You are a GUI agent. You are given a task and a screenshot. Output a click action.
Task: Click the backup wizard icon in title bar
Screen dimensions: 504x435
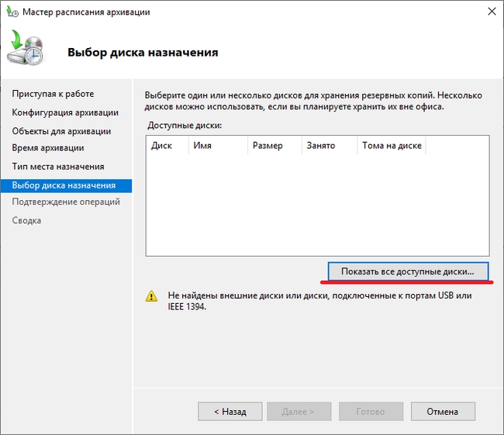11,12
